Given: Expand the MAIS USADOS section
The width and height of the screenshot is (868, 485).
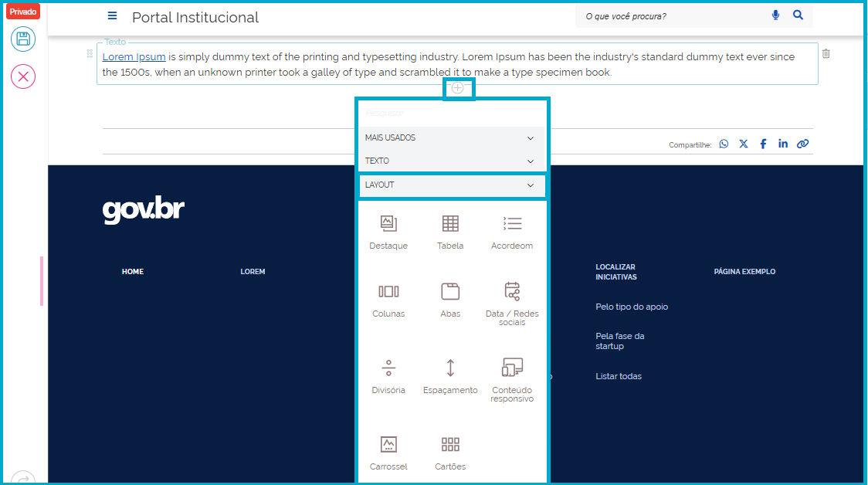Looking at the screenshot, I should point(450,138).
